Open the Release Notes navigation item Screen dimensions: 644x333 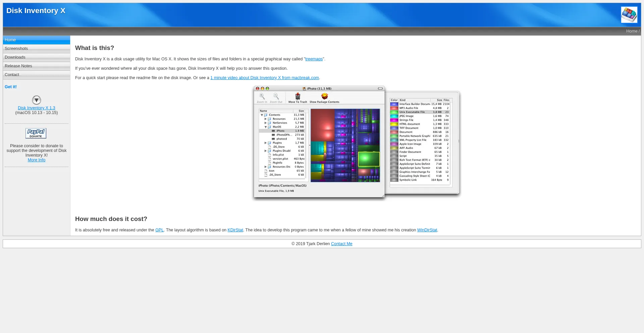[37, 66]
